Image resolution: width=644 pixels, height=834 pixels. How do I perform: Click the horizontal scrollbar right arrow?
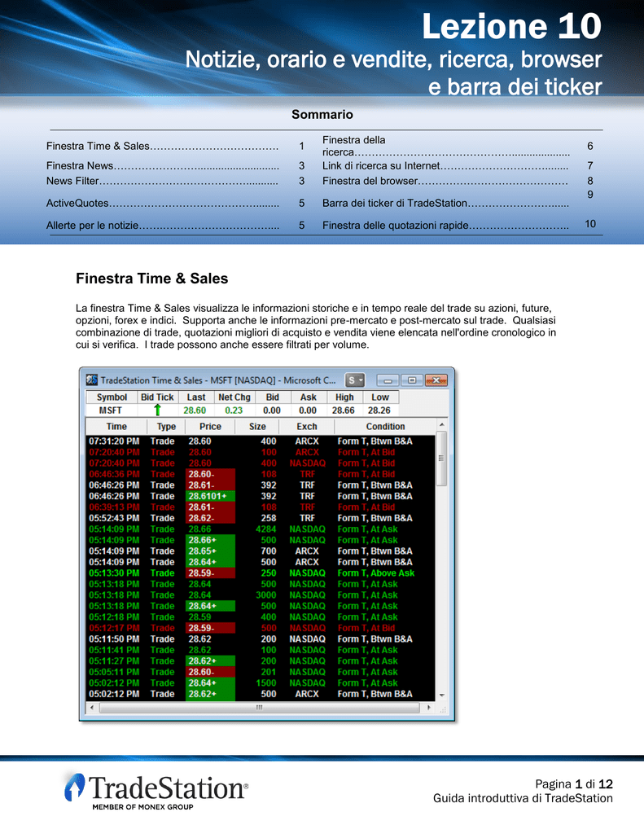(428, 708)
